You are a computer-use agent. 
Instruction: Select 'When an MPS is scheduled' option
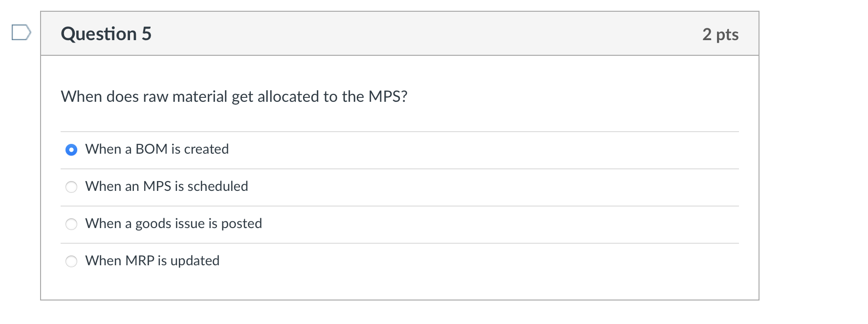71,187
